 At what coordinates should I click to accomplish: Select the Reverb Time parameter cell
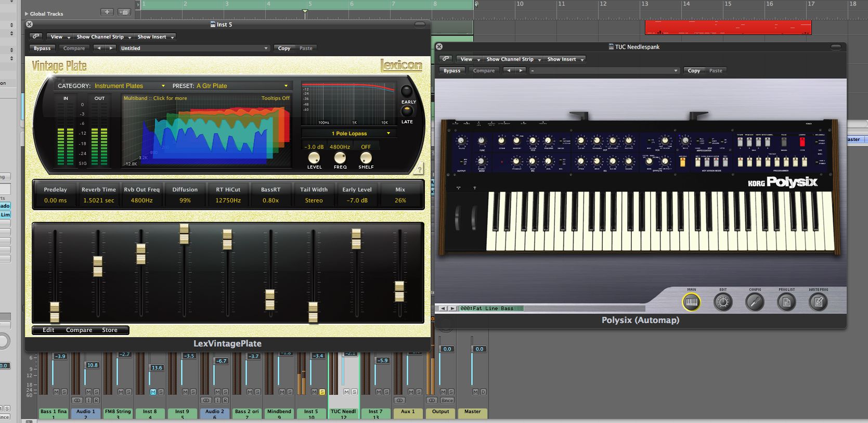99,195
